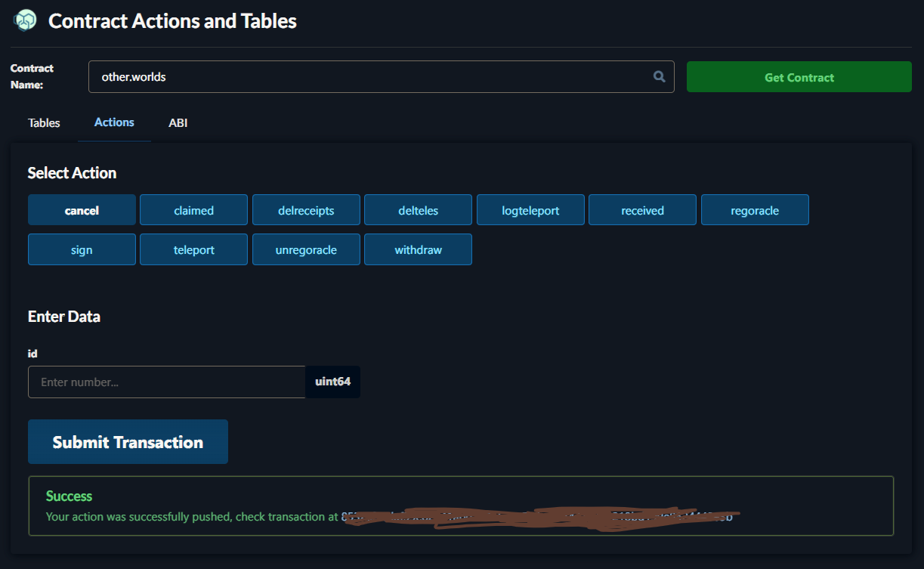
Task: Focus the Contract Name input field
Action: pyautogui.click(x=381, y=76)
